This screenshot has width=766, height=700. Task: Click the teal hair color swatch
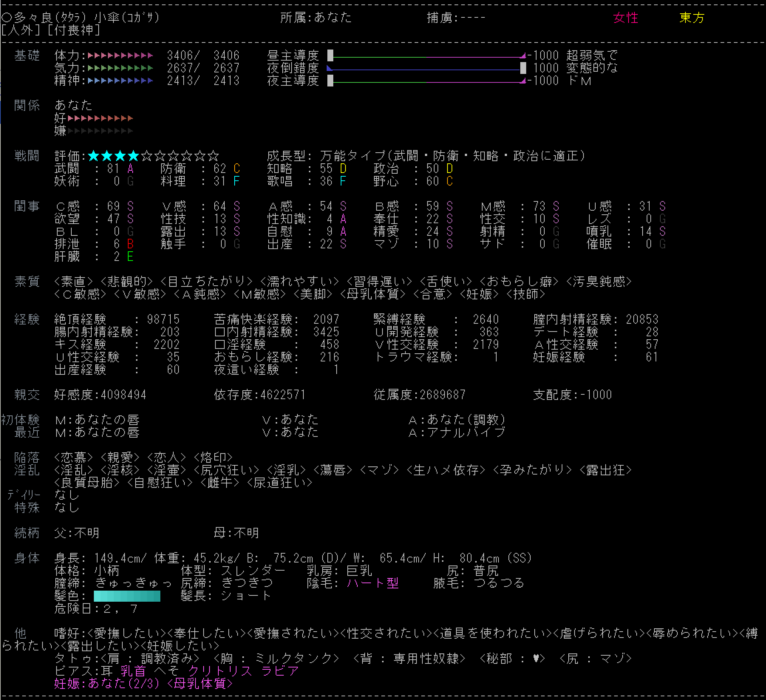127,596
